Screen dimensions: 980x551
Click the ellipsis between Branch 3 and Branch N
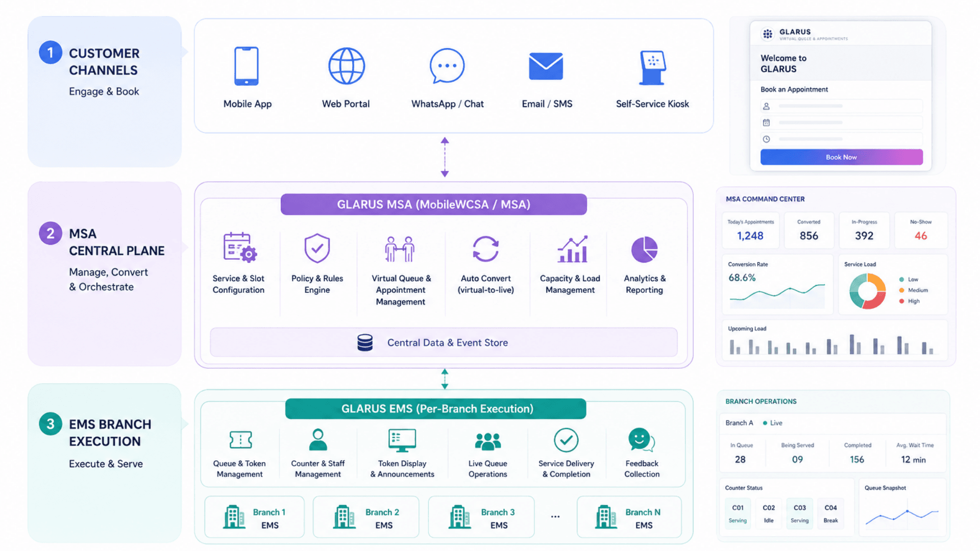pos(555,517)
